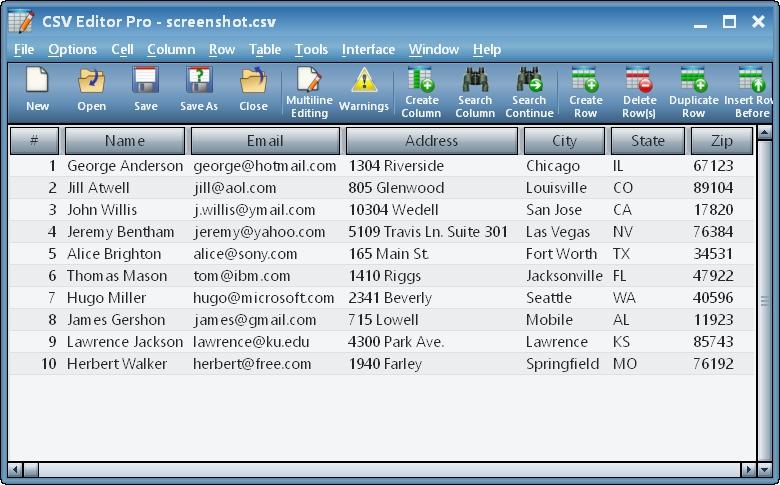Open the Table menu
The height and width of the screenshot is (485, 780).
[265, 49]
